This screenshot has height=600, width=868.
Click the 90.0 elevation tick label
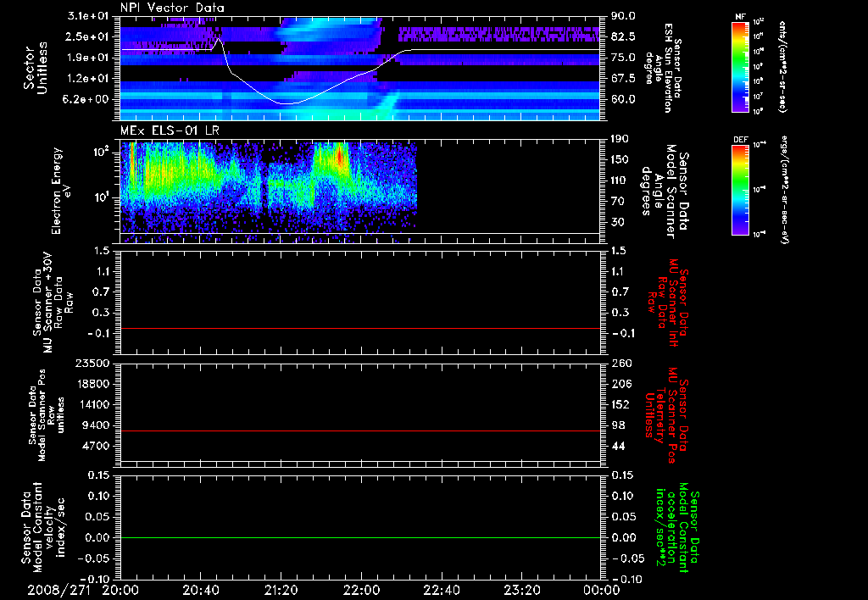click(x=623, y=16)
